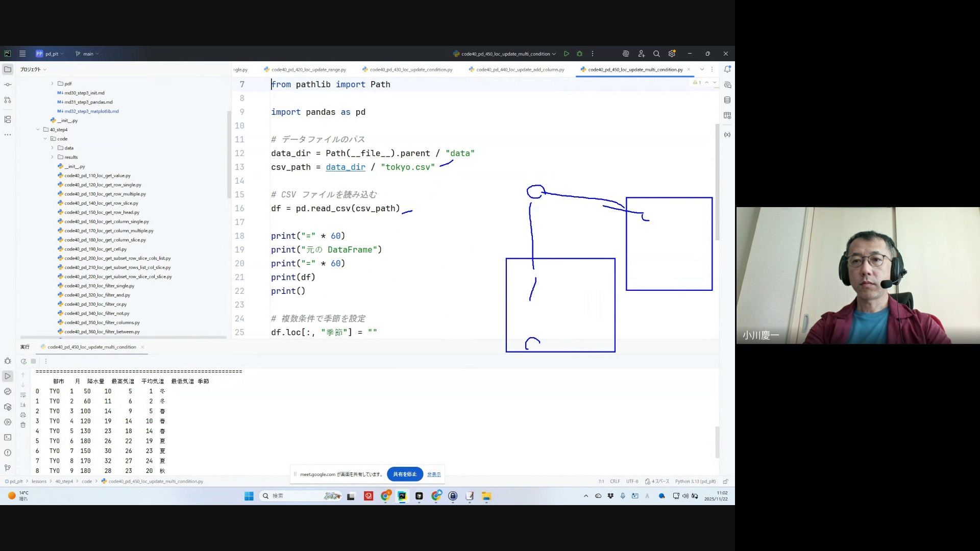Toggle the Project tool window folder icon
Screen dimensions: 980x551
click(8, 69)
